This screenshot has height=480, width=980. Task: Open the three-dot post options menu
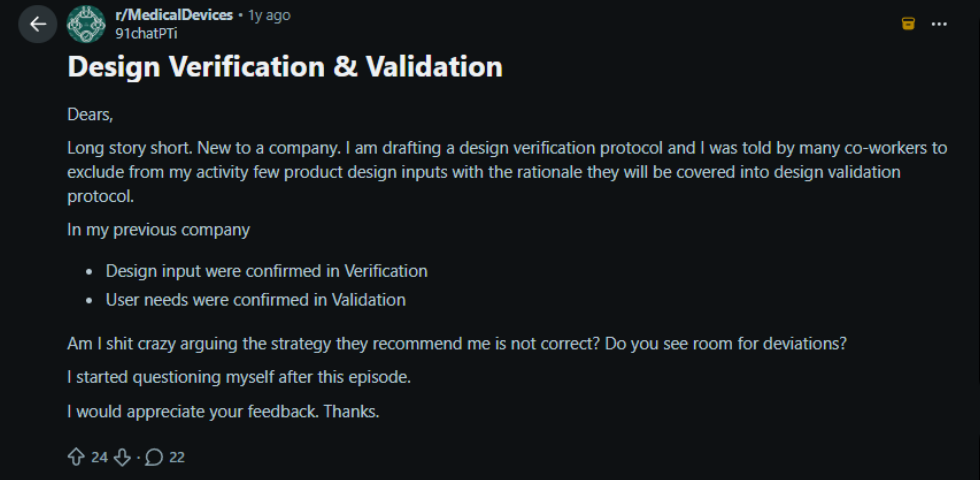click(939, 23)
